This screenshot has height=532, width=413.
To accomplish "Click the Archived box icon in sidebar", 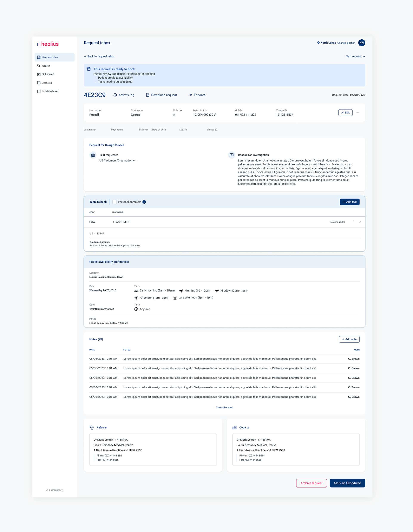I will point(39,83).
